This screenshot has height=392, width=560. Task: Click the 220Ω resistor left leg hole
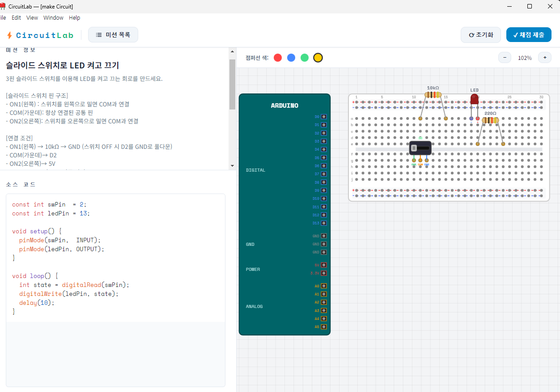pos(478,144)
